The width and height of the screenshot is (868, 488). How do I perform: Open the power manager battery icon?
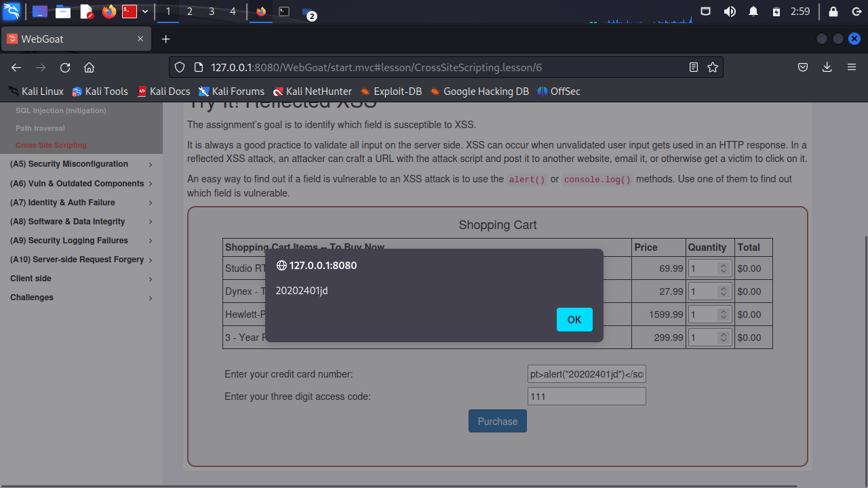click(x=776, y=12)
